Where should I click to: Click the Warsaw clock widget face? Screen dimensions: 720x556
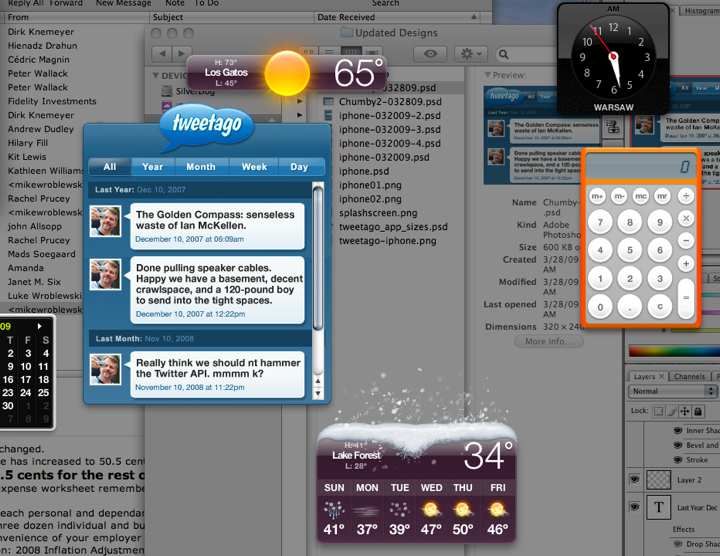613,57
